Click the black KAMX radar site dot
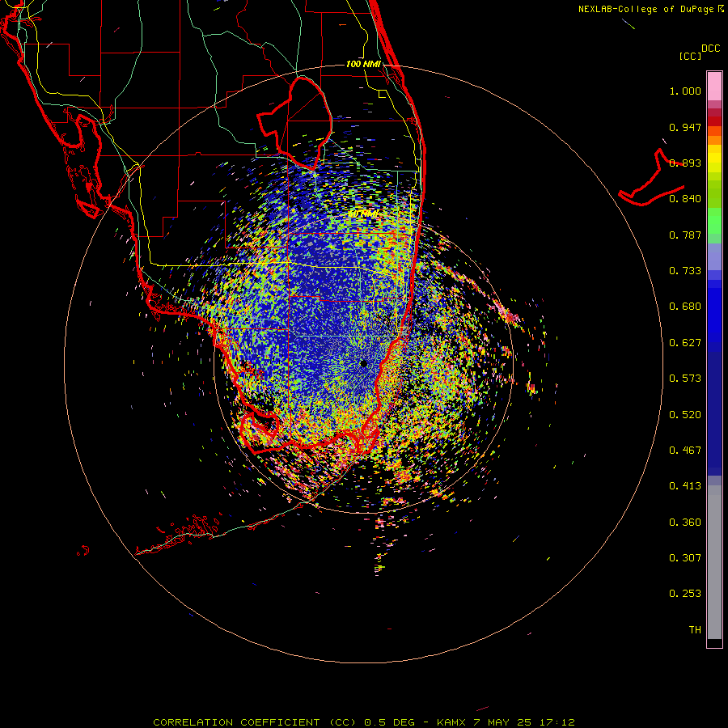Viewport: 728px width, 728px height. pos(363,363)
